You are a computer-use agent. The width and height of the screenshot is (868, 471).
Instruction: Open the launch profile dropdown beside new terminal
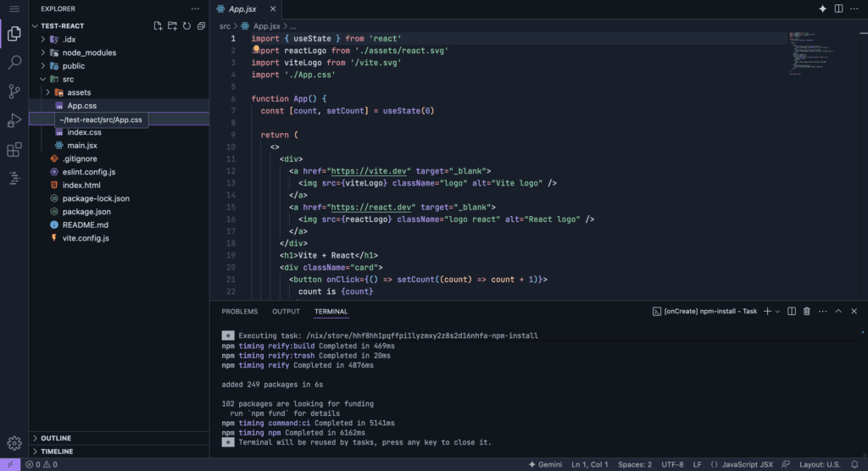tap(777, 312)
